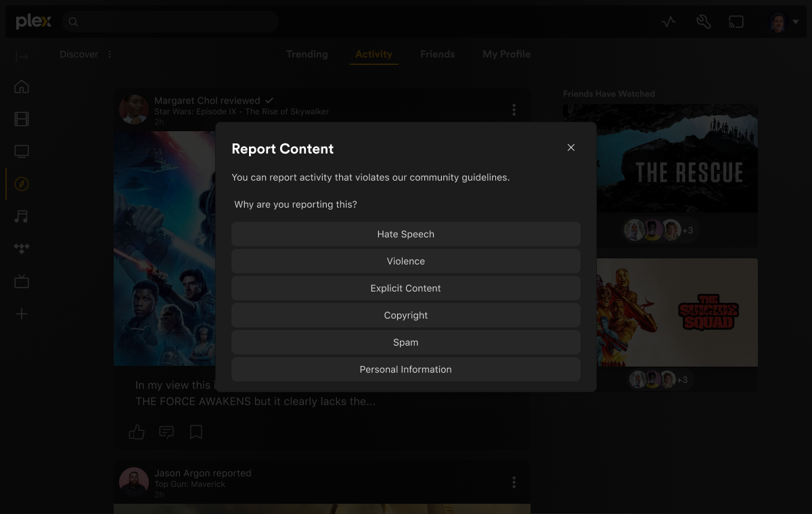The image size is (812, 514).
Task: Open the Discover options three-dot menu
Action: (110, 54)
